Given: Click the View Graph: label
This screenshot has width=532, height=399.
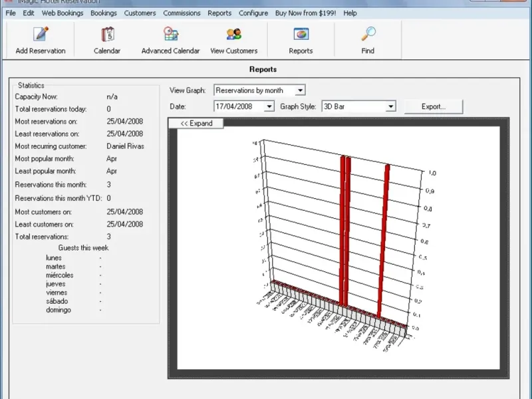Looking at the screenshot, I should tap(188, 90).
